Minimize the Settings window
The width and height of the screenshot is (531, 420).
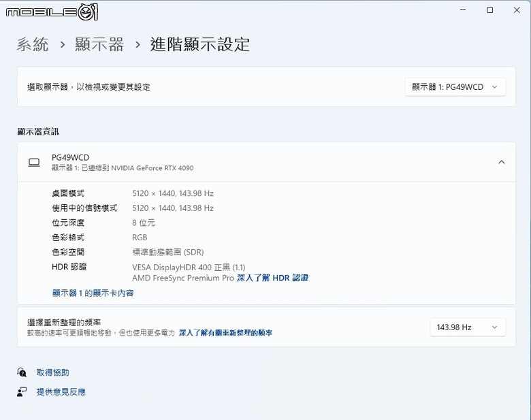[463, 10]
